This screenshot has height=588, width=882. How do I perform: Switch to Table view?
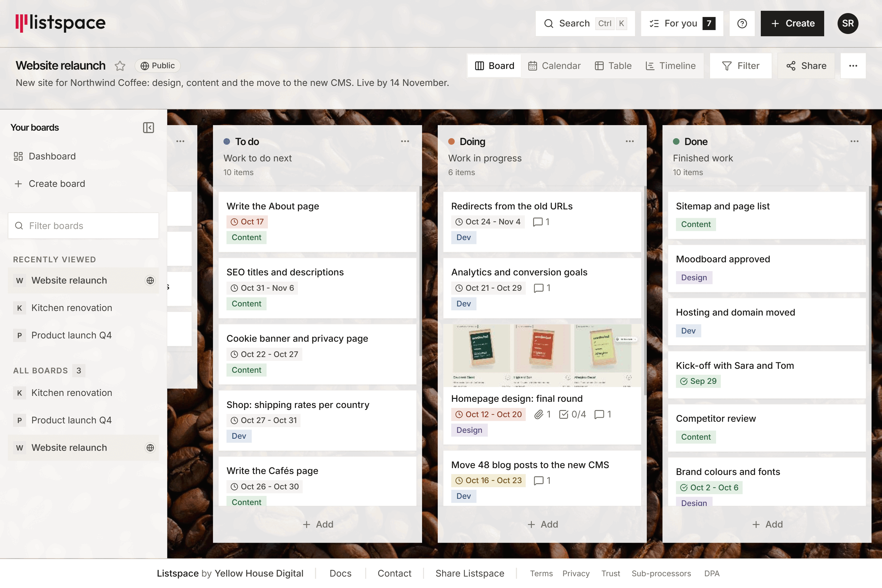613,66
